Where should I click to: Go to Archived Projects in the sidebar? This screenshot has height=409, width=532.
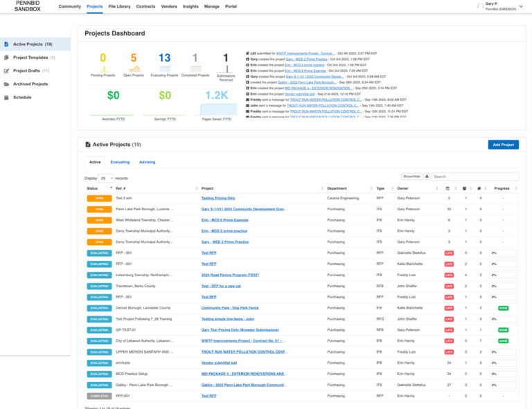30,84
